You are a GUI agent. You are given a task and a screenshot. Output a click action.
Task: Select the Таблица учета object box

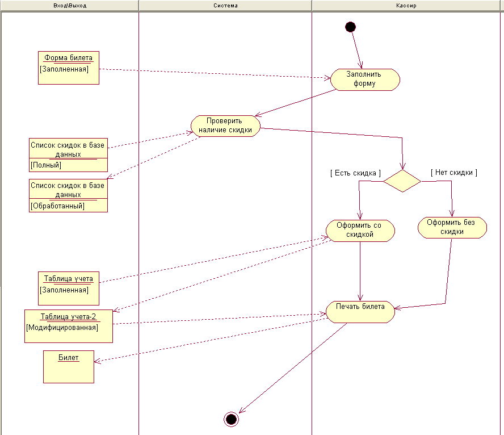click(69, 288)
